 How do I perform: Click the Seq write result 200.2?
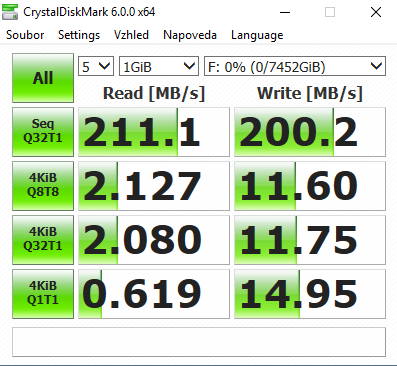pos(310,132)
